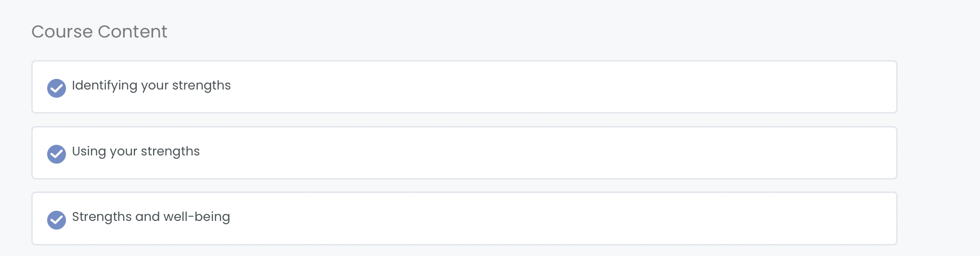Click the checkmark icon beside Identifying your strengths

point(56,88)
